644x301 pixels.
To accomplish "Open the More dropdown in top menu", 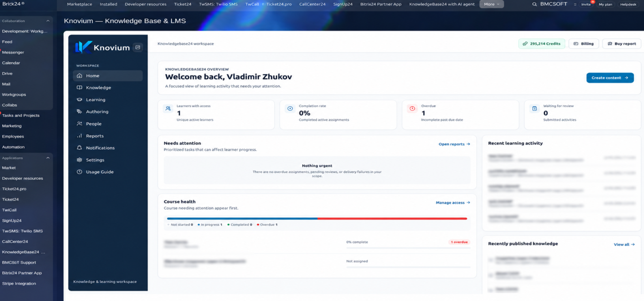I will [491, 4].
